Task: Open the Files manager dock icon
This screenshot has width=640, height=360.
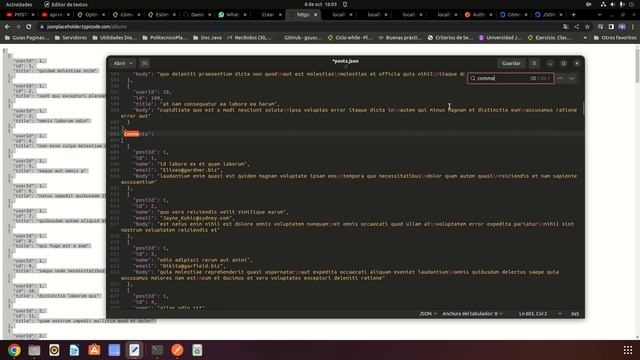Action: [34, 350]
